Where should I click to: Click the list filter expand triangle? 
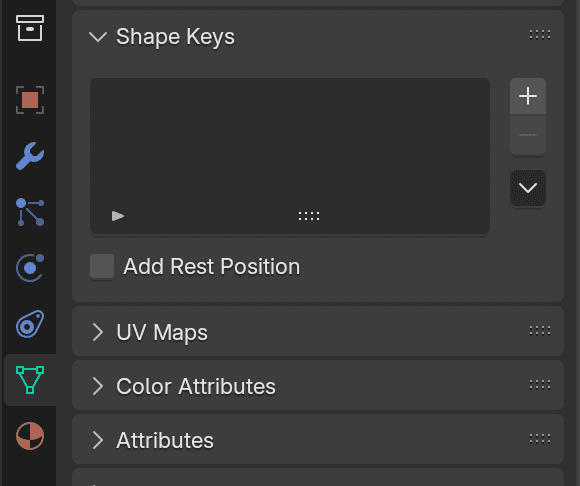click(x=118, y=216)
